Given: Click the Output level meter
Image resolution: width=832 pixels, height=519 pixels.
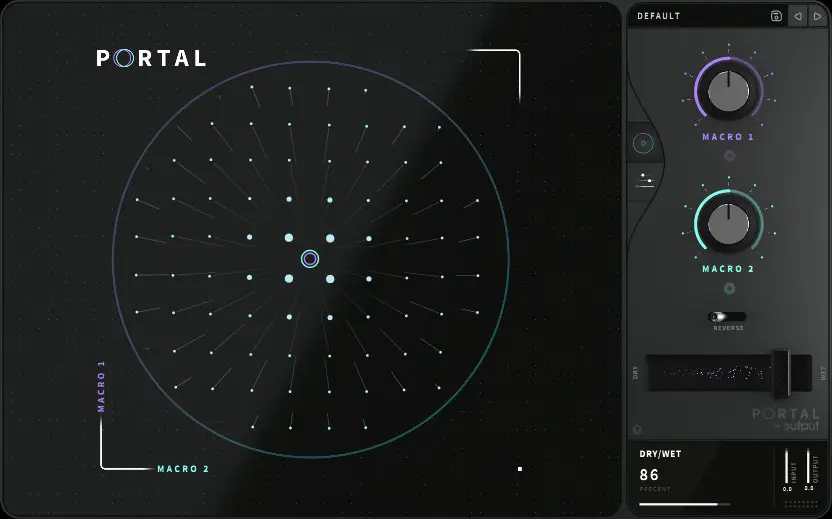Looking at the screenshot, I should click(x=808, y=466).
